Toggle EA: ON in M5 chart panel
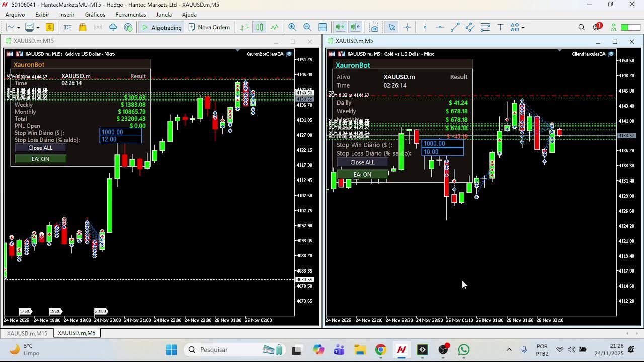The image size is (644, 362). point(362,174)
